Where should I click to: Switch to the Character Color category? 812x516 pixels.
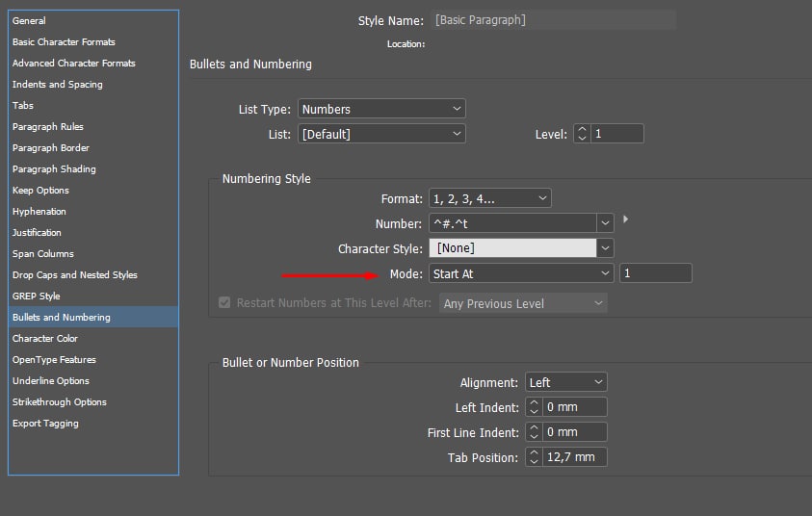pos(45,339)
